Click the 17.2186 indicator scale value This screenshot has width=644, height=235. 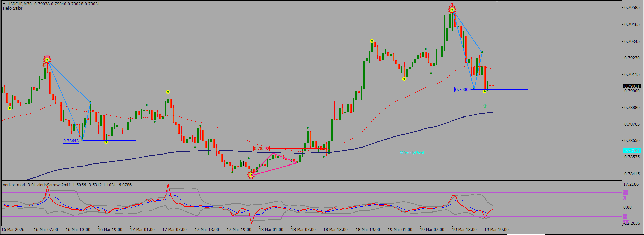(x=631, y=184)
